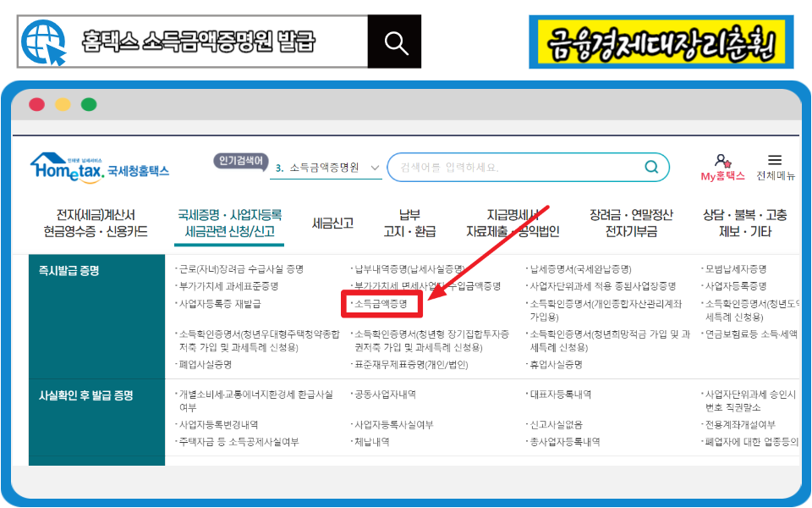Open 총사업자등록내역 link
The image size is (812, 508).
(565, 442)
